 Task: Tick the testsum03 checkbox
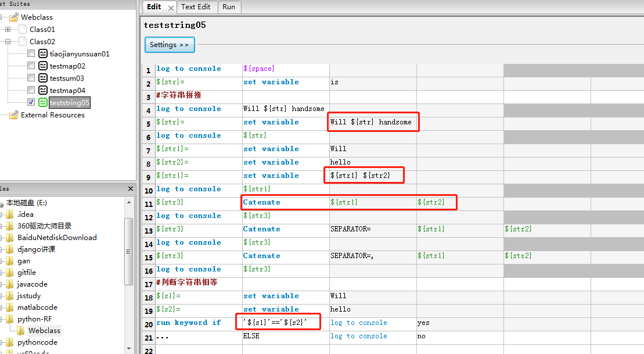31,78
